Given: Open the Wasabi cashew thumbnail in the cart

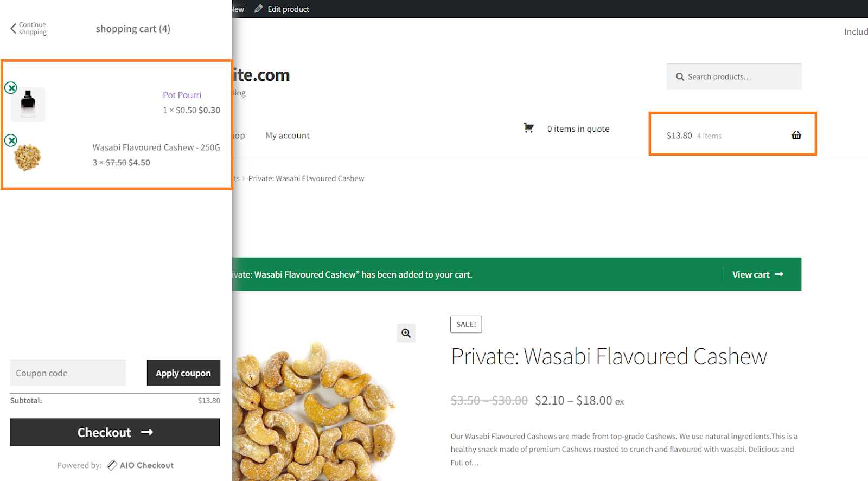Looking at the screenshot, I should tap(27, 158).
